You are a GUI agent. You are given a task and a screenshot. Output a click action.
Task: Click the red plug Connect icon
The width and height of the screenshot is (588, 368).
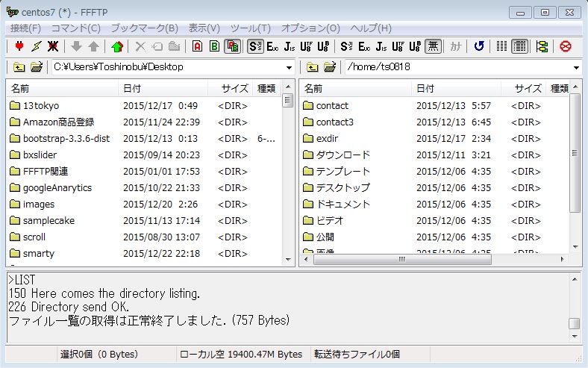coord(19,46)
